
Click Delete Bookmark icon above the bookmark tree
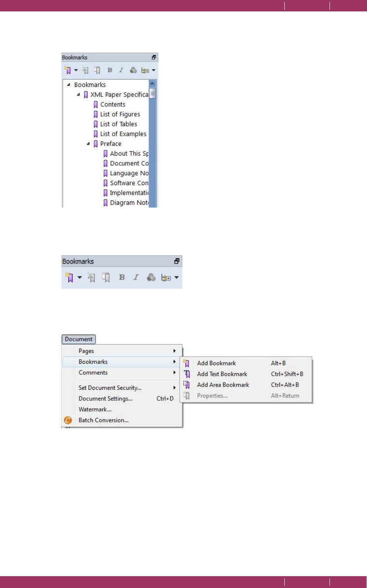tap(85, 70)
